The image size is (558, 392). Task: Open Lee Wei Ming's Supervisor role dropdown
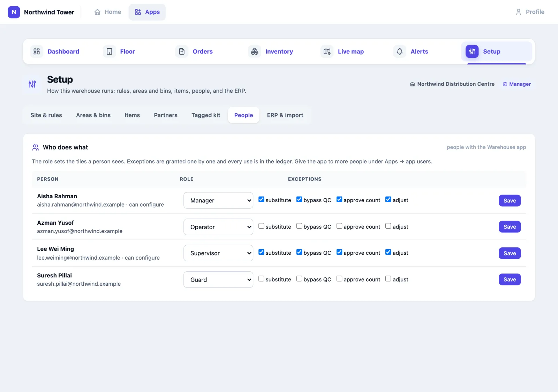[218, 253]
